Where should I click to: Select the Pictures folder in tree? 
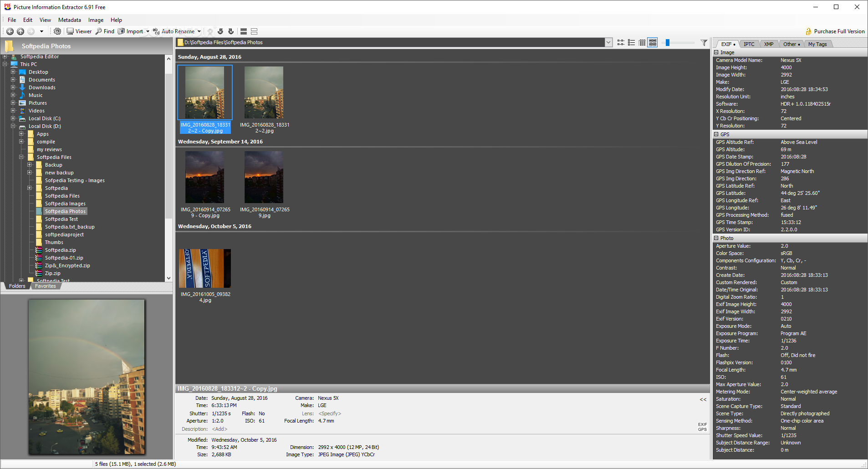coord(37,103)
